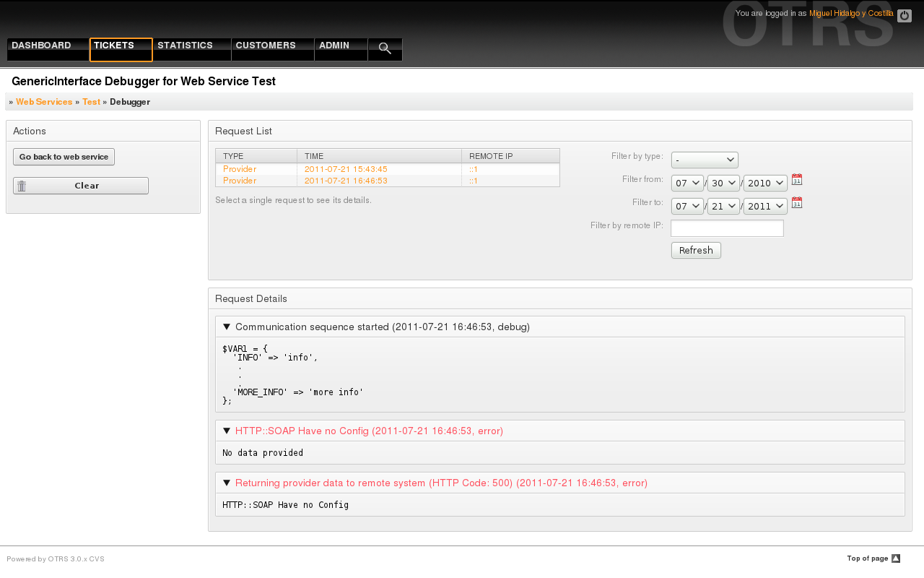
Task: Open the Filter by type dropdown
Action: coord(704,160)
